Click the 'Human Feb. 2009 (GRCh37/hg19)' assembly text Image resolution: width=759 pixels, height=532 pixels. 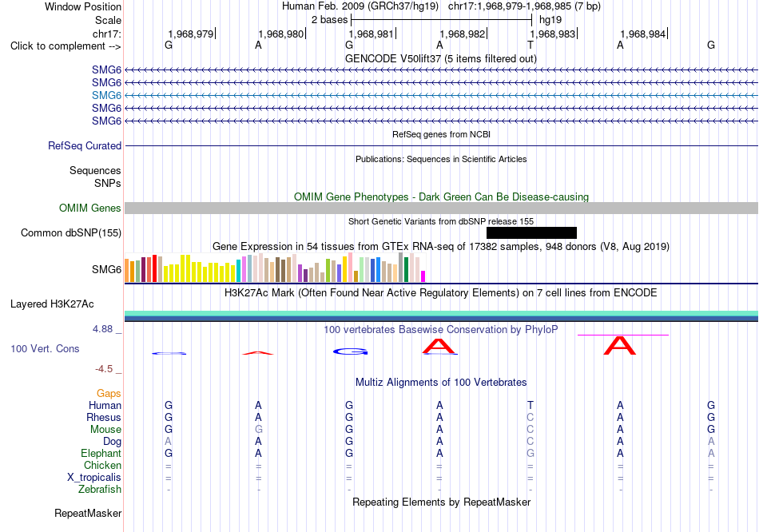click(x=360, y=6)
